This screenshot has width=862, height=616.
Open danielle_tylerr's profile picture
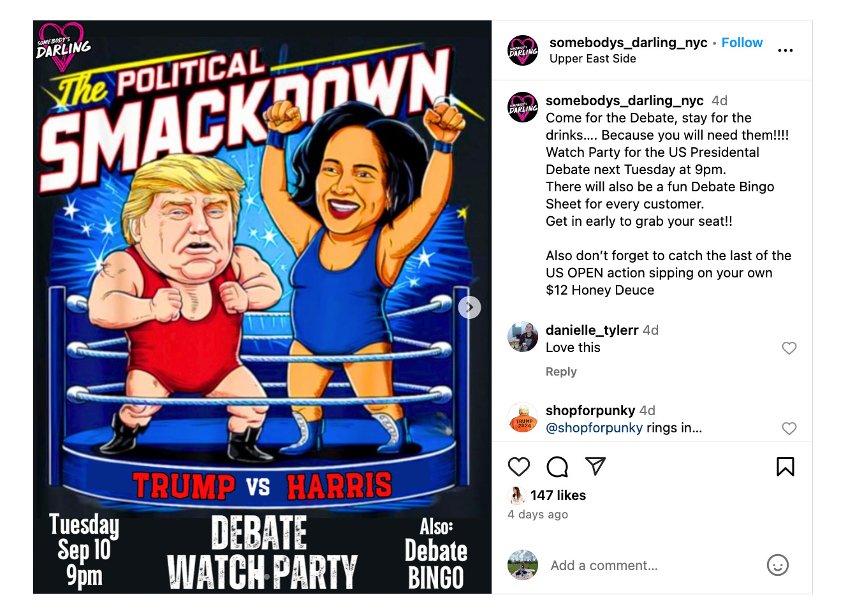tap(523, 337)
